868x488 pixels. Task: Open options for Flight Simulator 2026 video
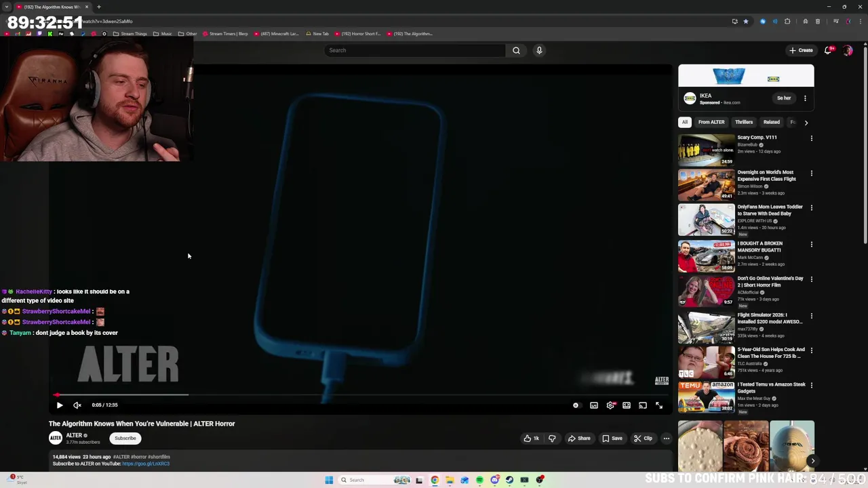point(811,315)
